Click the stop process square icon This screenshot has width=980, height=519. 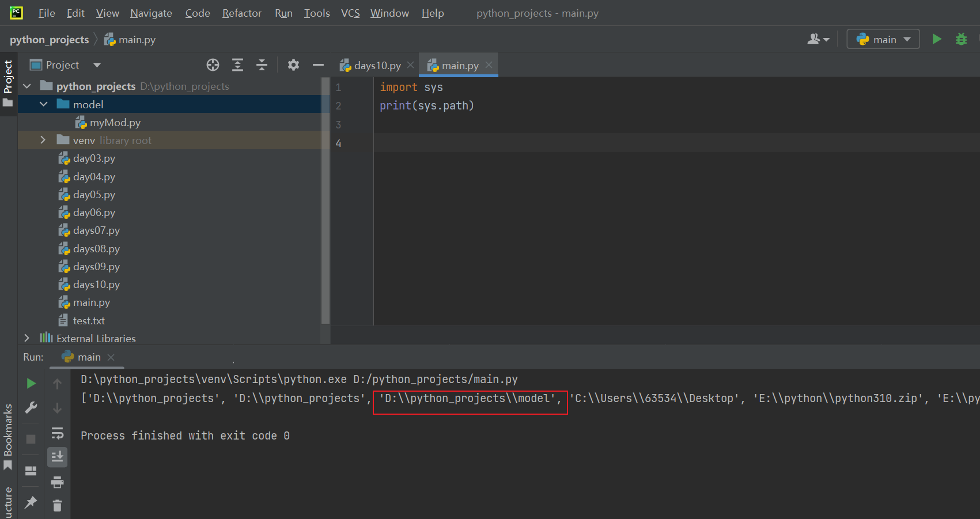[x=31, y=439]
